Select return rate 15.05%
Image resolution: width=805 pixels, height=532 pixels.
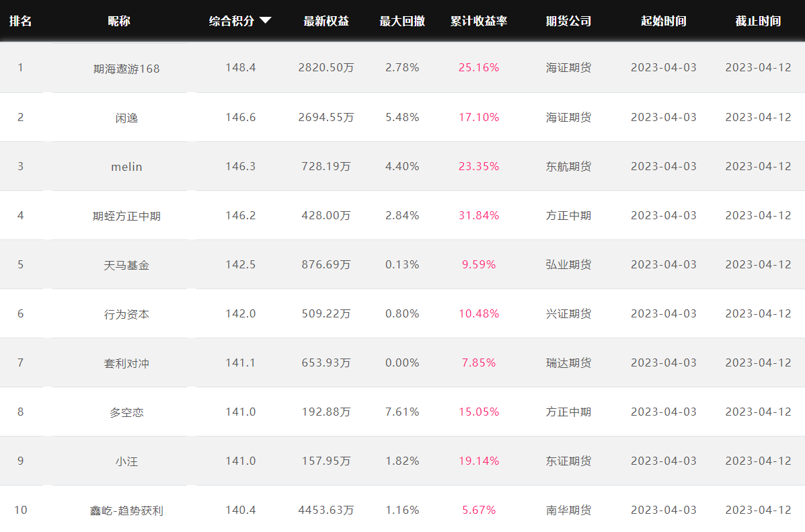point(478,412)
